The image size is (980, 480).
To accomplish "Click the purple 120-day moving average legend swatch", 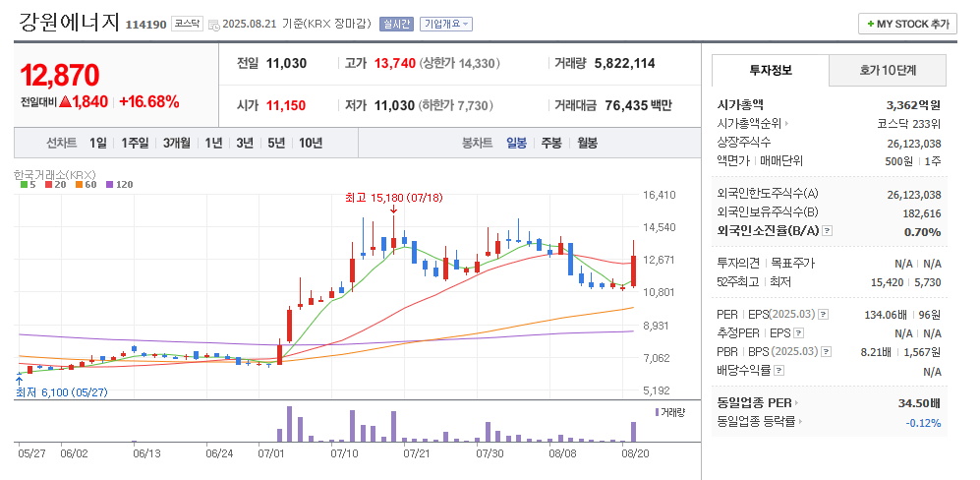I will (110, 185).
